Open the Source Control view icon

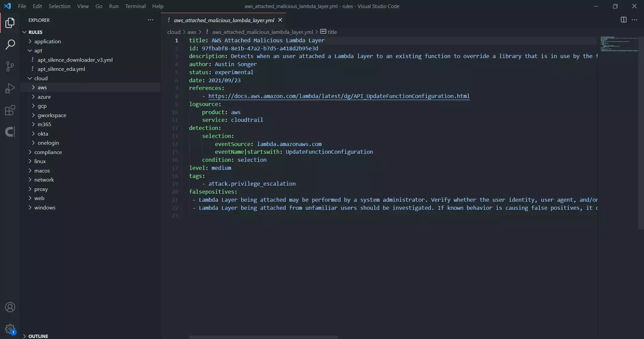click(10, 66)
